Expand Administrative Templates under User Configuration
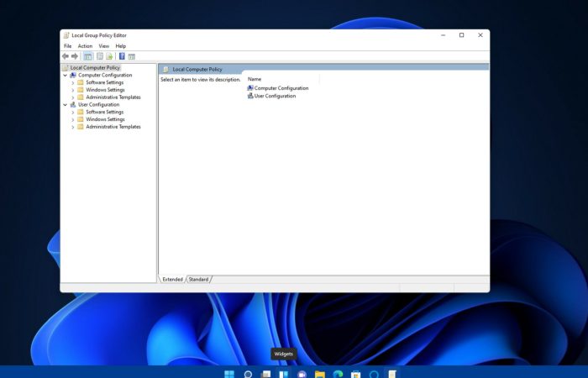The width and height of the screenshot is (588, 378). pyautogui.click(x=73, y=127)
